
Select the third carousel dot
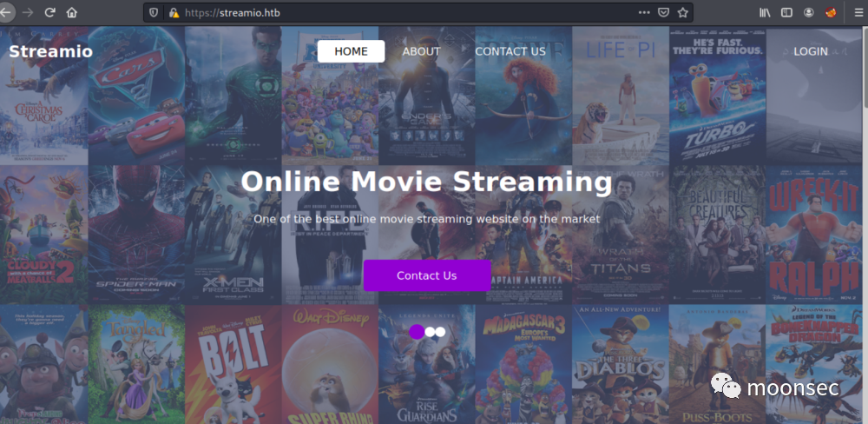(x=440, y=331)
